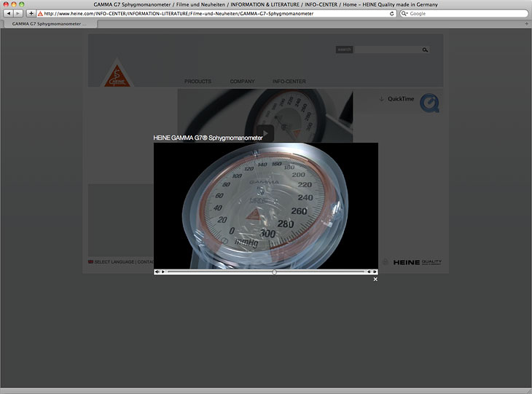Image resolution: width=532 pixels, height=394 pixels.
Task: Click the Google search magnifier dropdown
Action: 404,14
